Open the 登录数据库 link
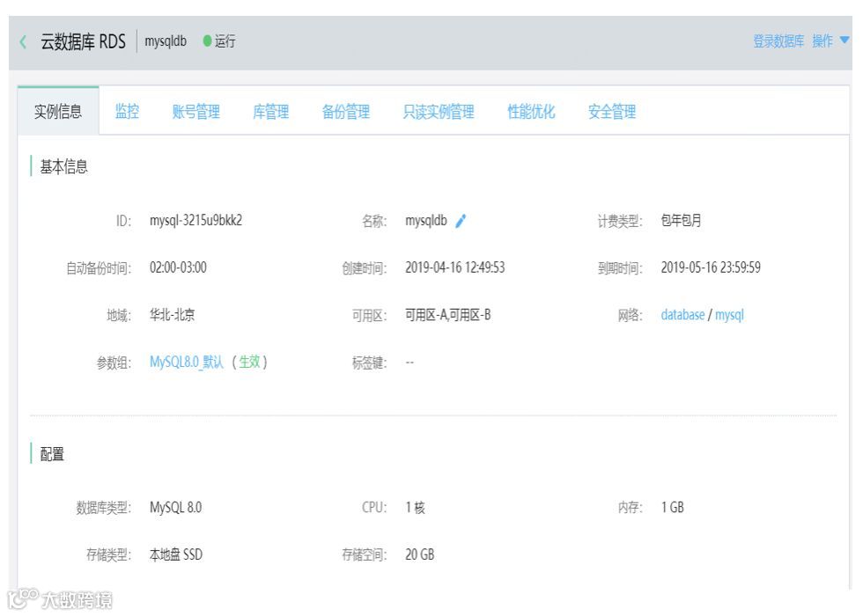Image resolution: width=863 pixels, height=616 pixels. 778,41
